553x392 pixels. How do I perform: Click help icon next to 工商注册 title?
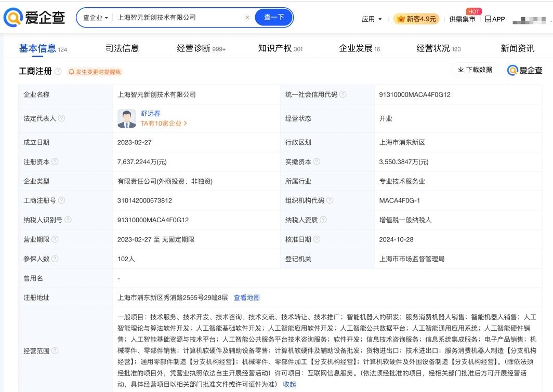coord(58,72)
